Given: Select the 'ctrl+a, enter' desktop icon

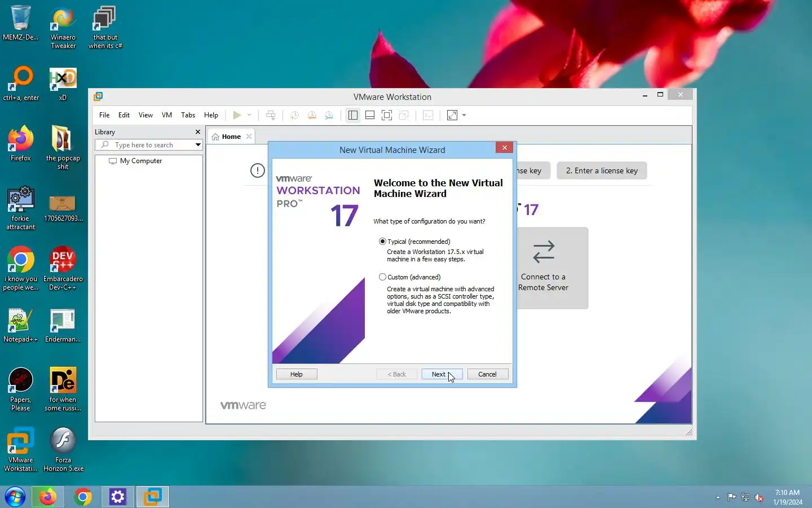Looking at the screenshot, I should click(21, 84).
